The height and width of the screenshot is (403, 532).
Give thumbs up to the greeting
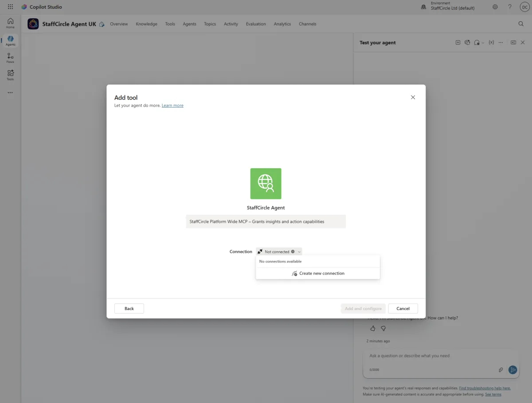372,329
